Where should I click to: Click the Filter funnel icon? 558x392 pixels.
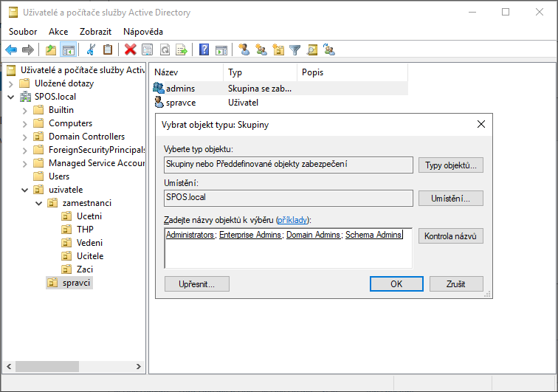pyautogui.click(x=295, y=50)
